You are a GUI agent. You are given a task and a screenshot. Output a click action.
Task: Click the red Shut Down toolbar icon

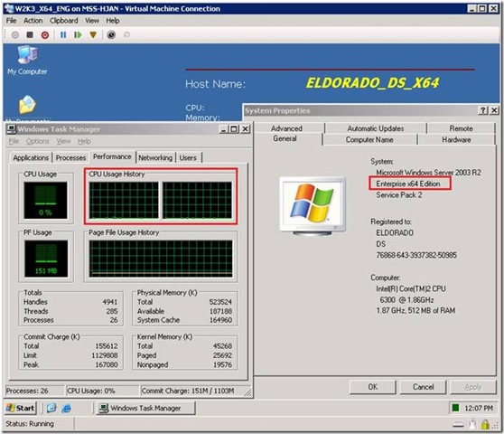[x=45, y=34]
